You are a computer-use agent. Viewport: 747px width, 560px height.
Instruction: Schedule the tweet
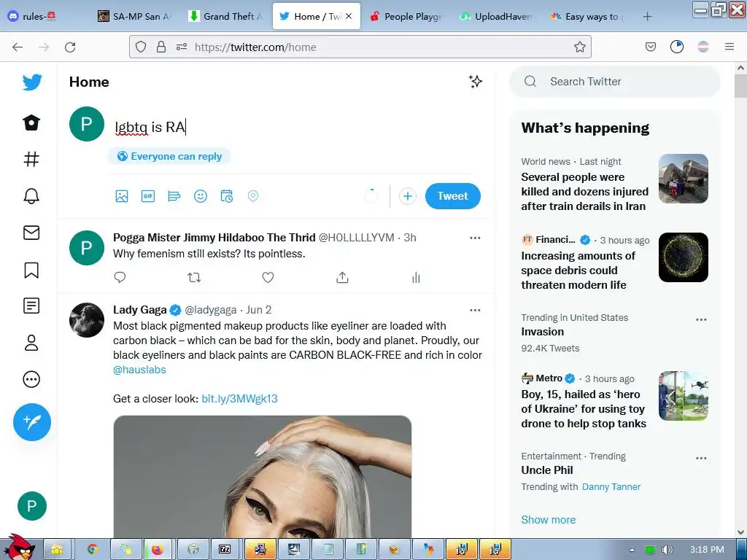(x=227, y=195)
